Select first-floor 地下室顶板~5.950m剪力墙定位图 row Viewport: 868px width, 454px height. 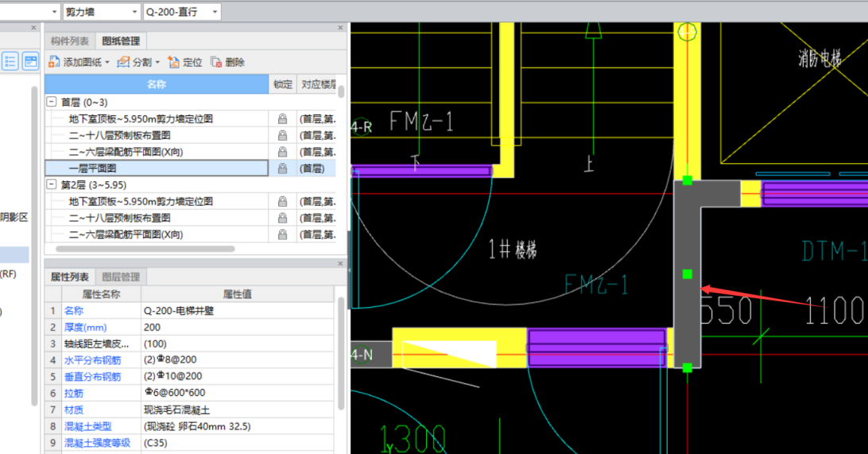(x=157, y=119)
